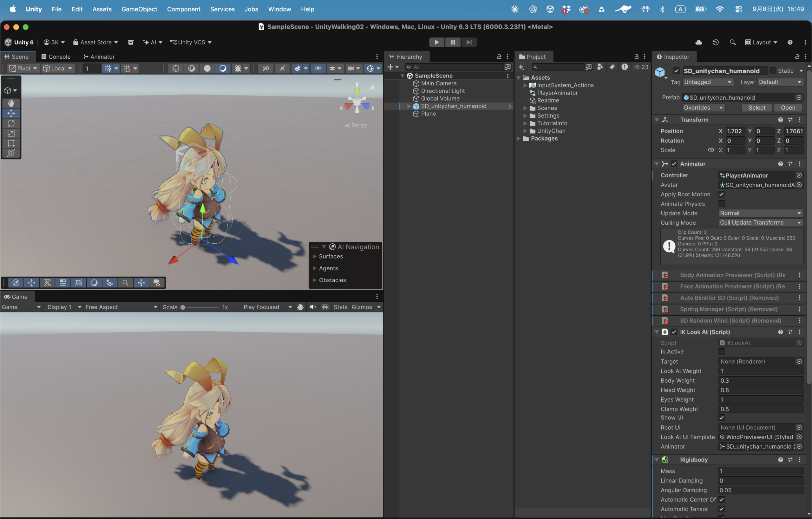Open Transform component preset icon
This screenshot has height=519, width=812.
[790, 120]
